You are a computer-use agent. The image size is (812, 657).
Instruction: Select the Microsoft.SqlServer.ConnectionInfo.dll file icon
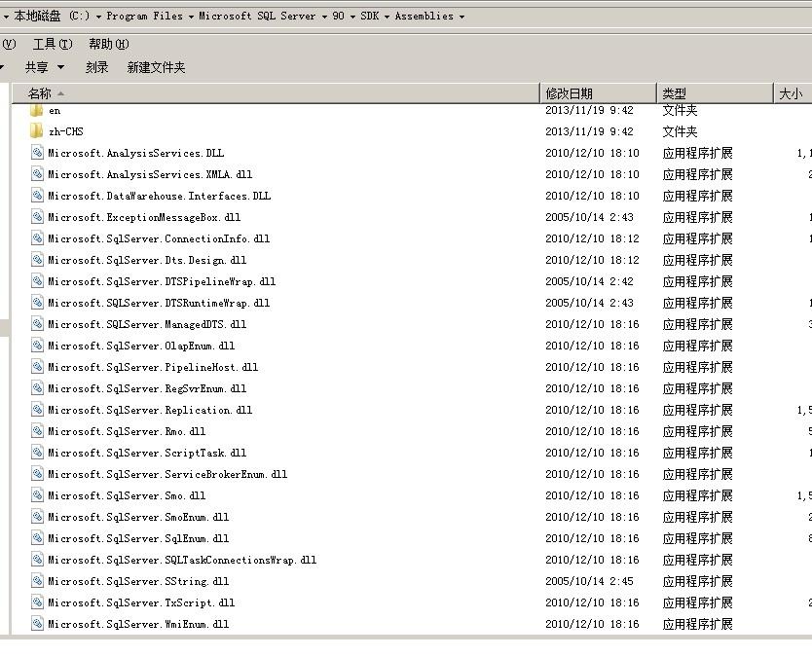pyautogui.click(x=37, y=238)
